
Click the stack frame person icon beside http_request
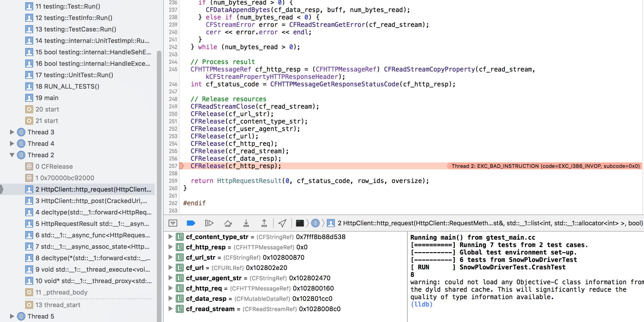pos(331,223)
